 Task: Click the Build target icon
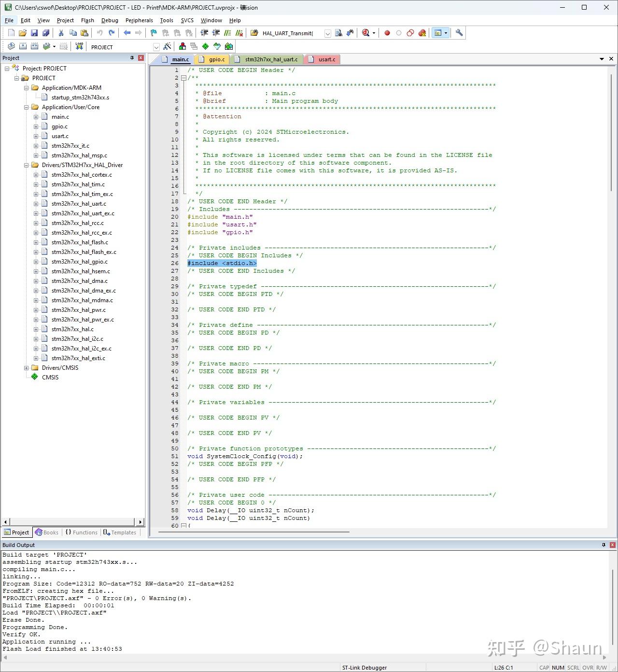[x=23, y=46]
